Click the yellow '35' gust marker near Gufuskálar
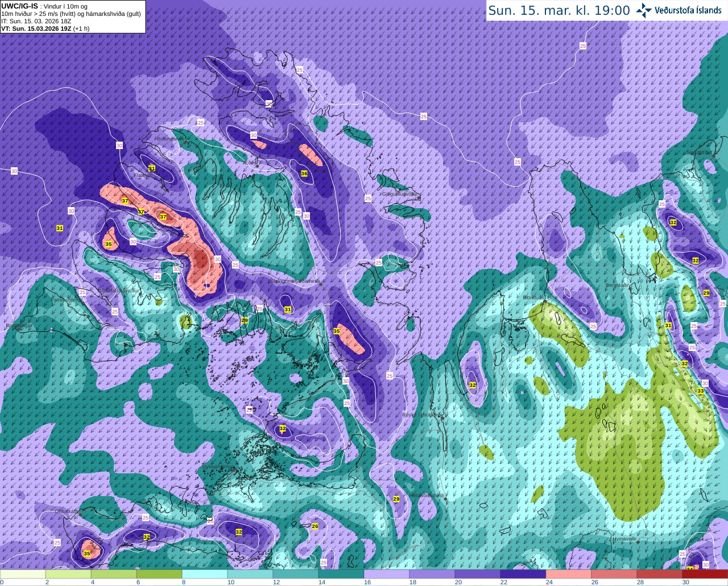The height and width of the screenshot is (586, 728). (87, 554)
